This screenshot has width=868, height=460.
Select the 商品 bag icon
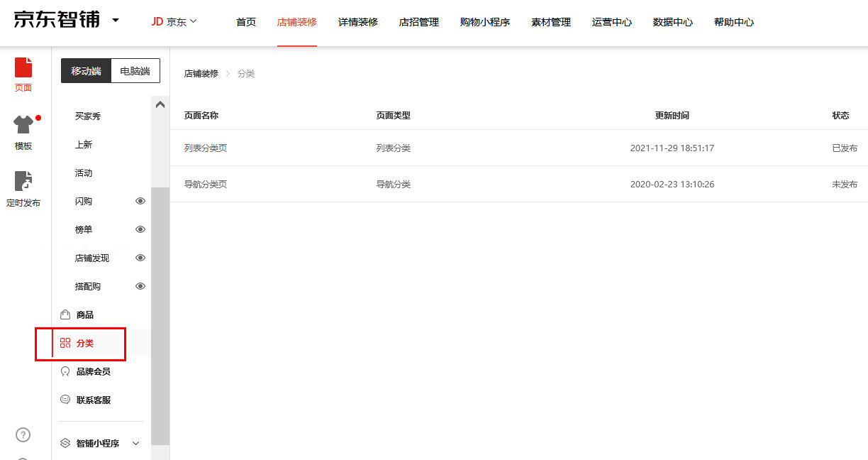click(65, 314)
